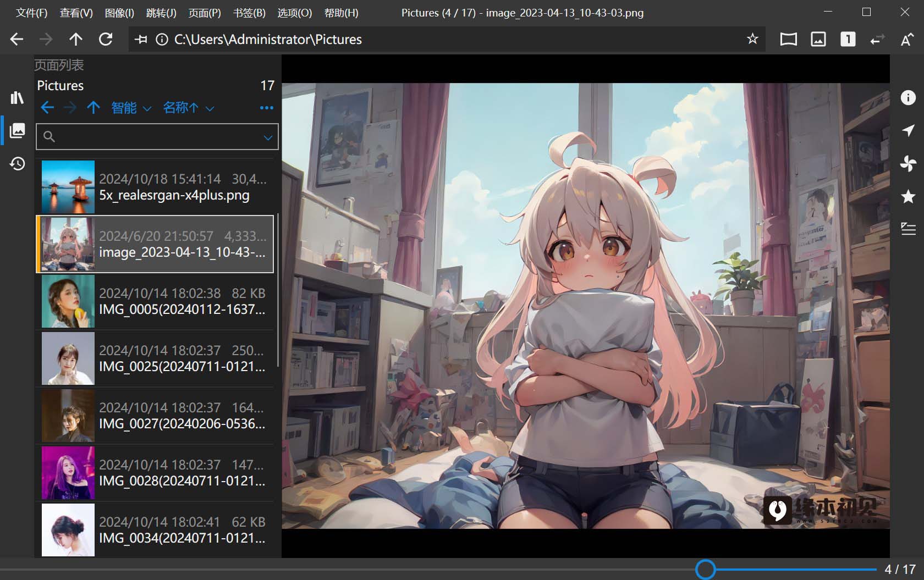The height and width of the screenshot is (580, 924).
Task: Click the pin icon in the address bar
Action: 141,40
